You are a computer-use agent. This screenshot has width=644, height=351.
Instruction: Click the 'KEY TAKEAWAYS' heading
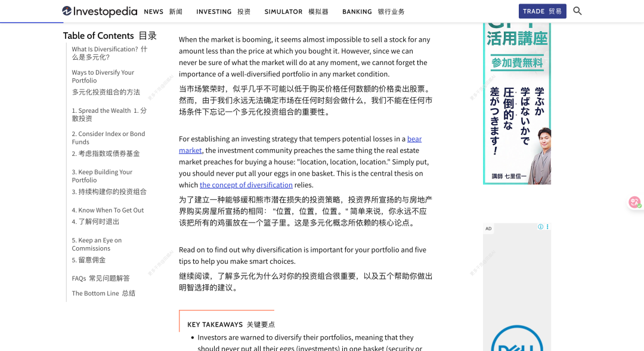point(231,324)
